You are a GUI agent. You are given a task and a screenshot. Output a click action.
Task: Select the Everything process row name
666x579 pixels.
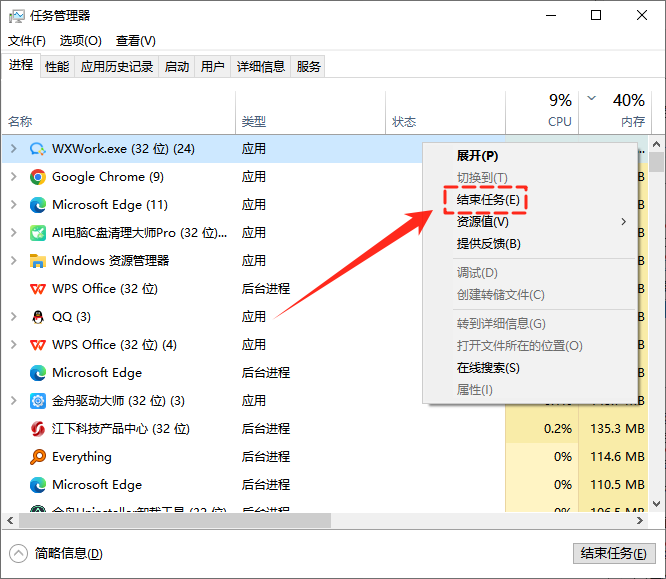click(82, 457)
